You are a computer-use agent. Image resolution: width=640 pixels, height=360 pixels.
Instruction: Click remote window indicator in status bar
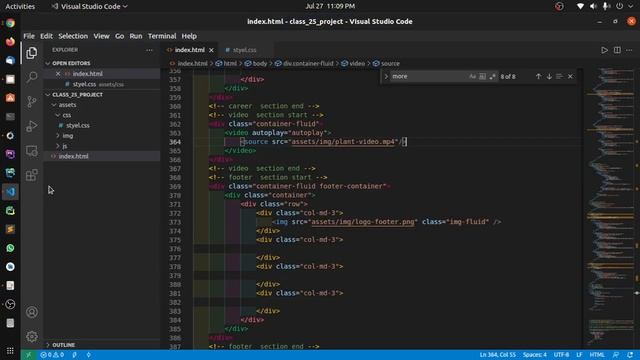click(28, 355)
